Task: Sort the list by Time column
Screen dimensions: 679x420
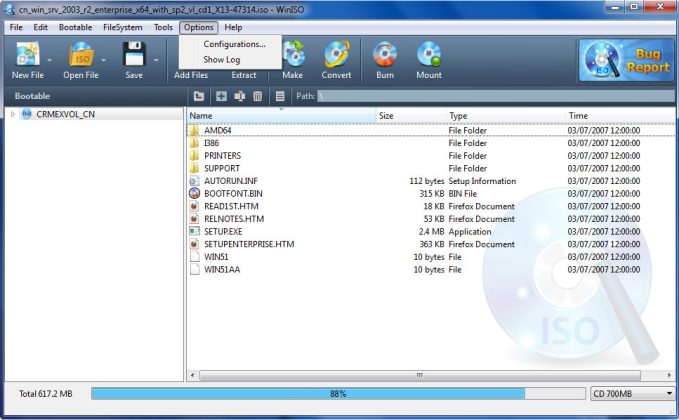Action: click(620, 116)
